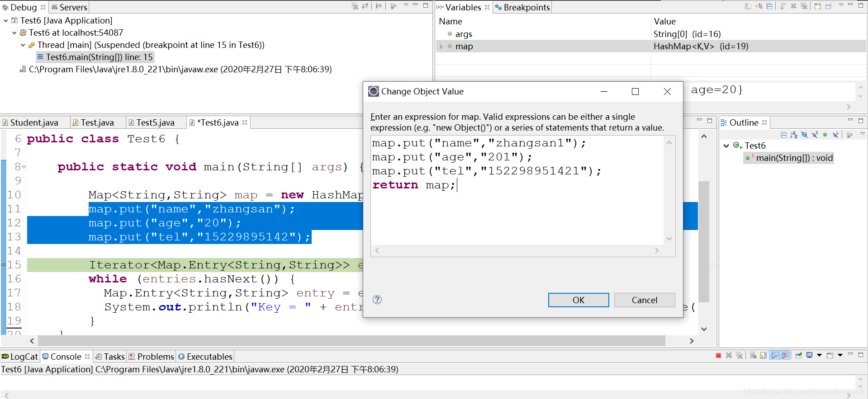
Task: Toggle Show Console on Standard Error
Action: click(x=785, y=355)
